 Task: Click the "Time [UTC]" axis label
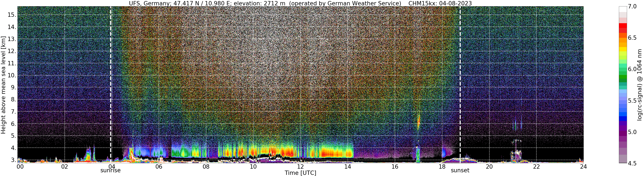click(300, 173)
